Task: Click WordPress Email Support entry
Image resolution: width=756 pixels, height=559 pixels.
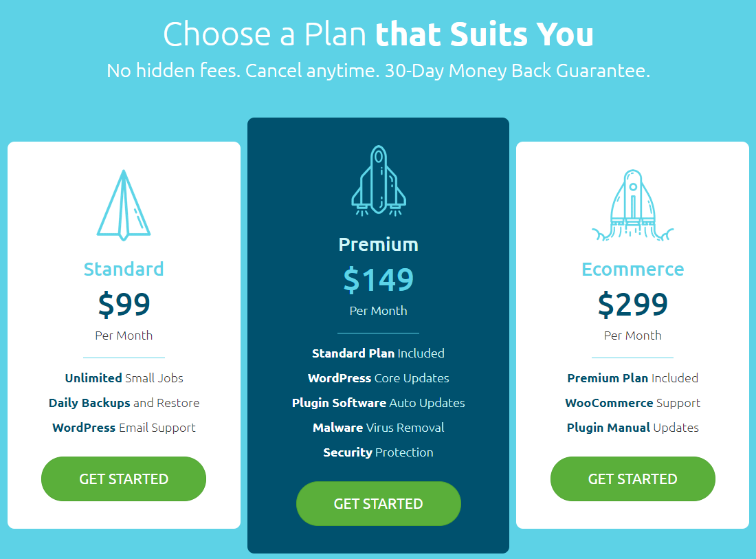Action: 124,427
